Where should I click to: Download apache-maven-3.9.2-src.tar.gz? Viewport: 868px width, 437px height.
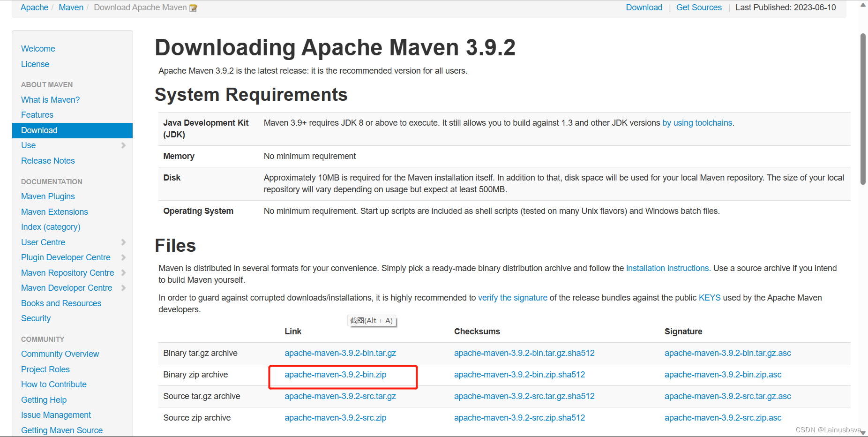(x=340, y=396)
